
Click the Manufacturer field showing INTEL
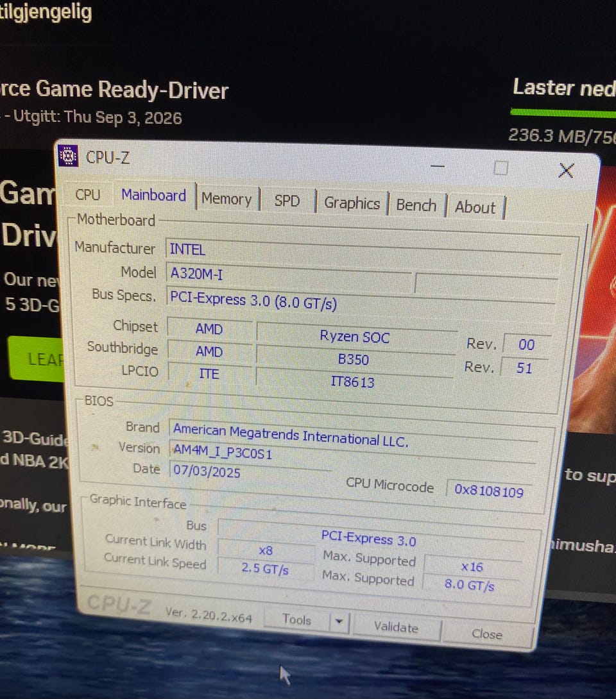[363, 252]
